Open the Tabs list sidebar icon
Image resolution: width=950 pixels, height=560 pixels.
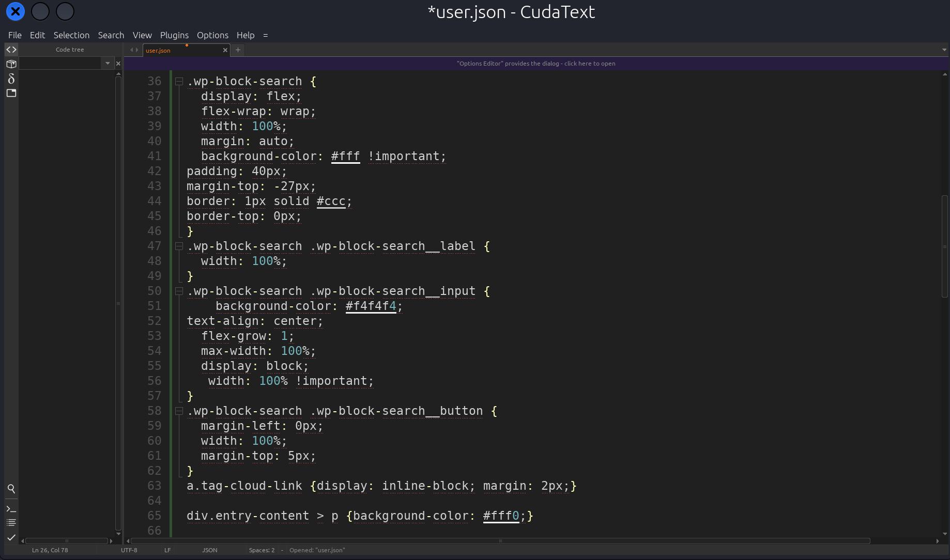(x=11, y=93)
